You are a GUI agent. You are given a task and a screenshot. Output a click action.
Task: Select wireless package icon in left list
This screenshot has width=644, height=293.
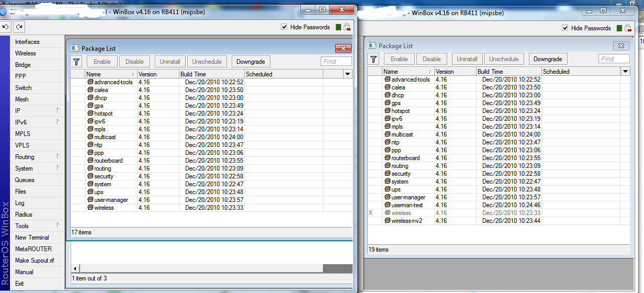point(90,208)
